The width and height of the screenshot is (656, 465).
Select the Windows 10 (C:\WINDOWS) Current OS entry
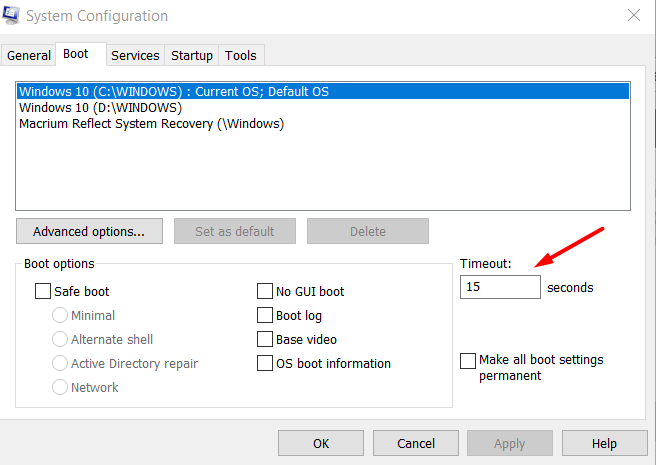[323, 91]
